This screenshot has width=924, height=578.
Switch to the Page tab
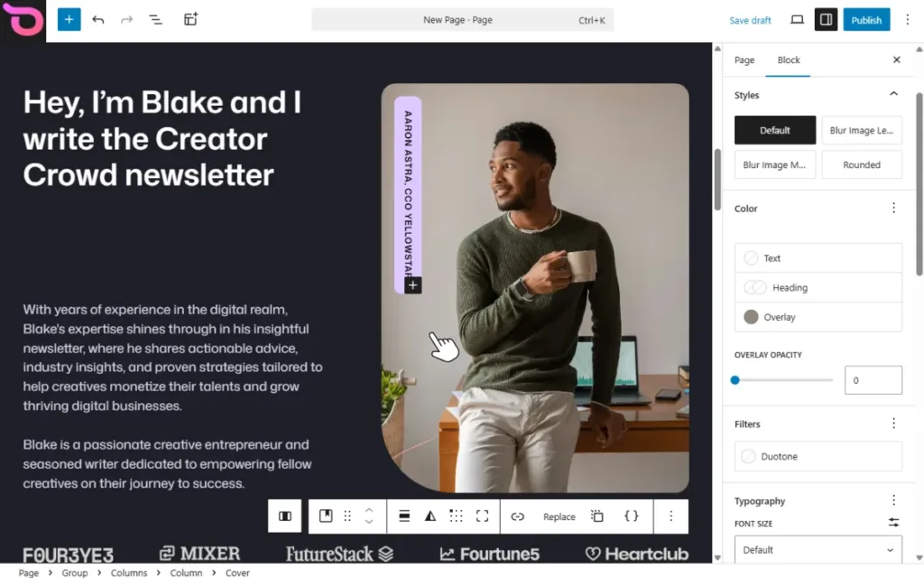point(744,61)
